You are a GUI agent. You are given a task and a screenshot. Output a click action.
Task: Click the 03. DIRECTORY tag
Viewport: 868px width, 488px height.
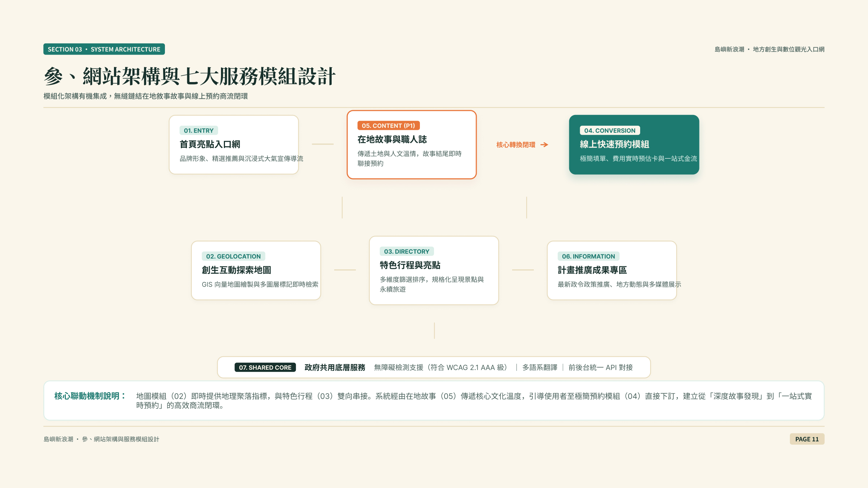point(407,251)
